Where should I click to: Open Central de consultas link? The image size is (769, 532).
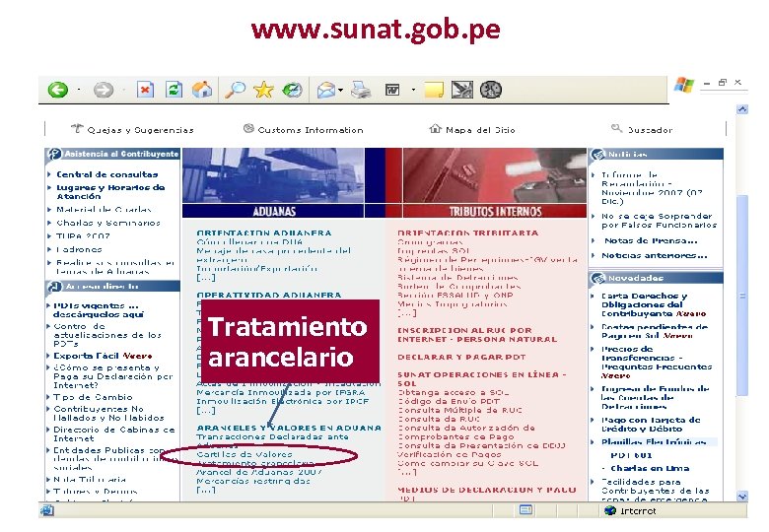pos(106,174)
